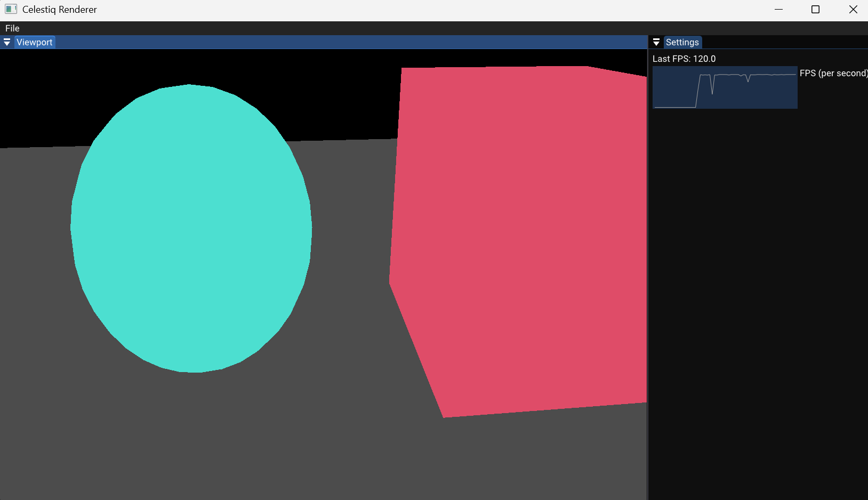Click the divider between Viewport and Settings

(648, 267)
